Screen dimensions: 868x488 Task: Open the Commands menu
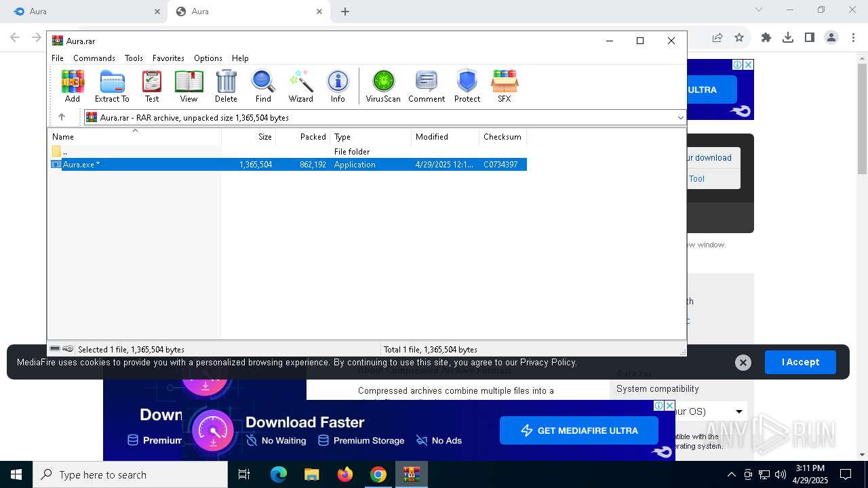94,58
